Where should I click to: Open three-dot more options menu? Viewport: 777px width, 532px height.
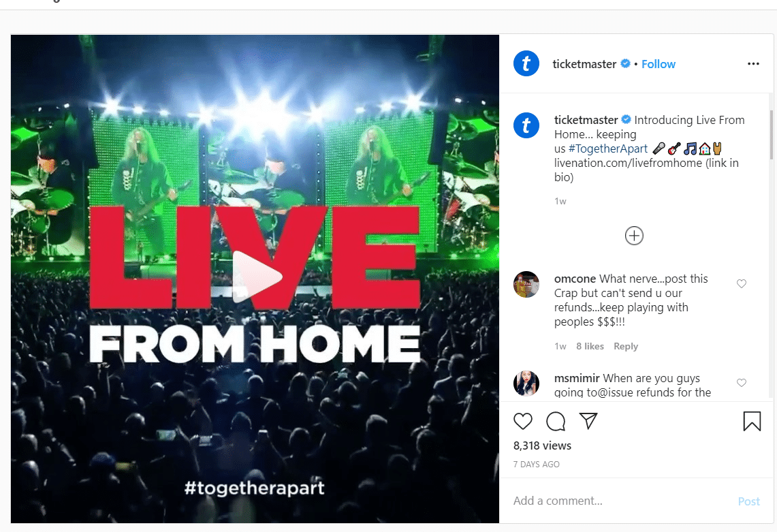pyautogui.click(x=753, y=63)
